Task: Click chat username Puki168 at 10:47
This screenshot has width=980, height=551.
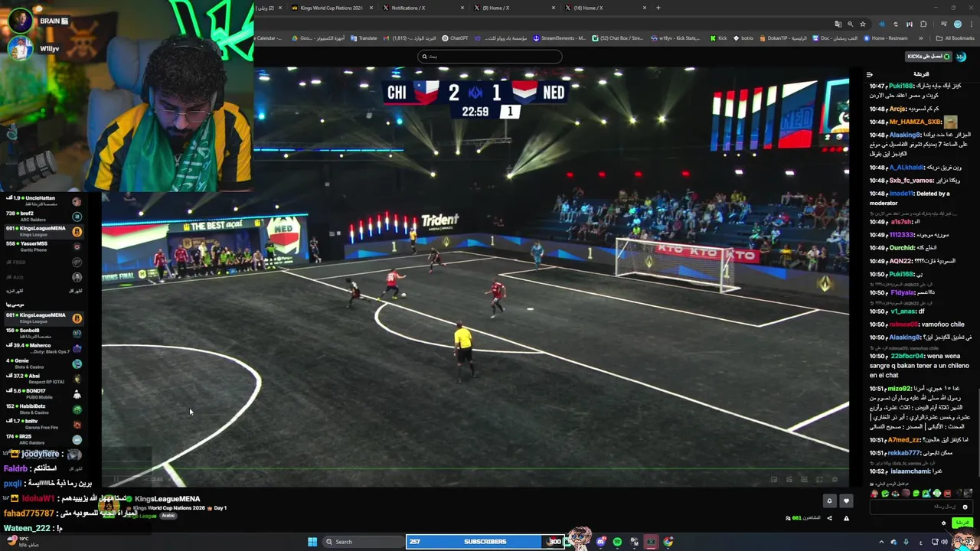Action: tap(902, 86)
